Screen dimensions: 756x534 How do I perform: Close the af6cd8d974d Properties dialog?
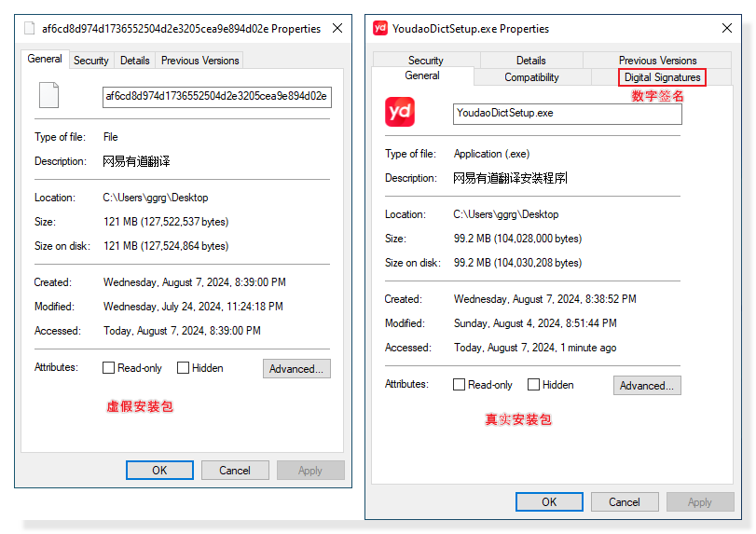click(x=337, y=29)
